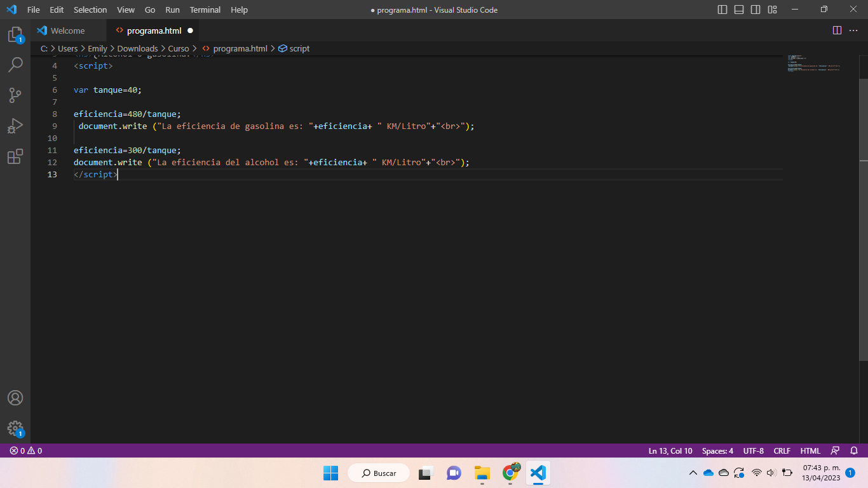Image resolution: width=868 pixels, height=488 pixels.
Task: Expand the Emily breadcrumb segment
Action: point(97,48)
